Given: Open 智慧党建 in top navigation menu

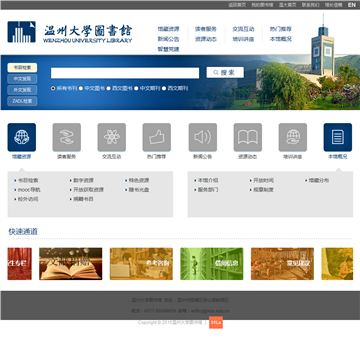Looking at the screenshot, I should tap(168, 49).
